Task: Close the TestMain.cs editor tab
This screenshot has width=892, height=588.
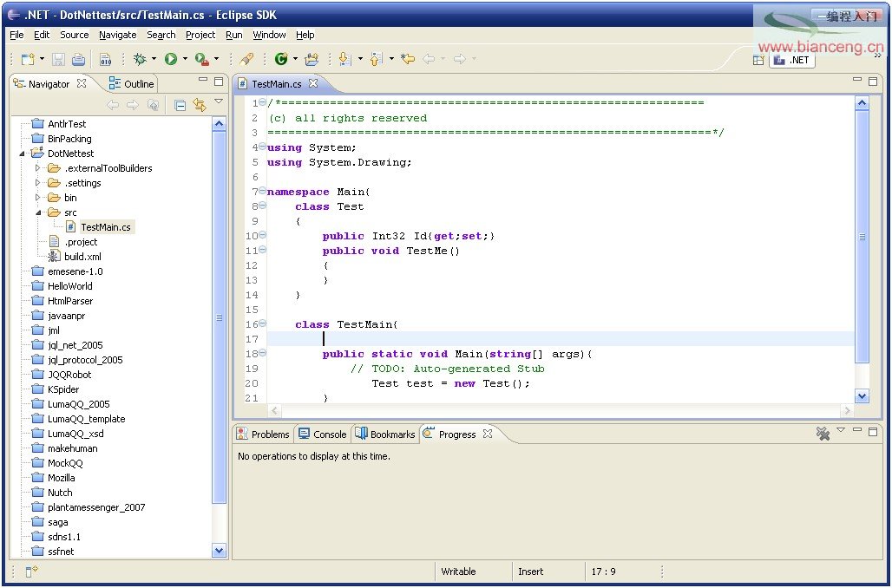Action: (313, 83)
